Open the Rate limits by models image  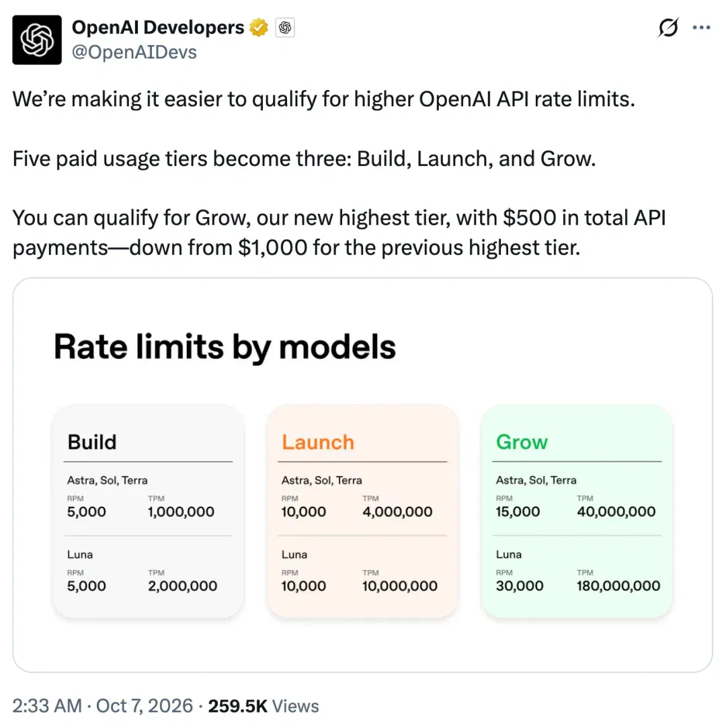pyautogui.click(x=362, y=475)
